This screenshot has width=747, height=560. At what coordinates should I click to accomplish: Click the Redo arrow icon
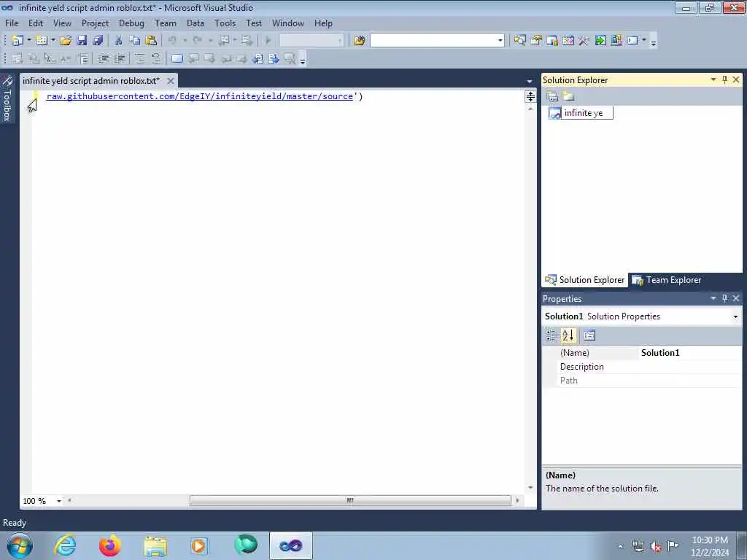pos(197,41)
